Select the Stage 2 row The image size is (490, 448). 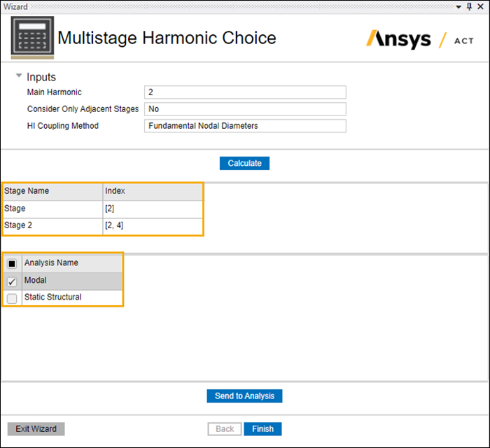coord(52,226)
